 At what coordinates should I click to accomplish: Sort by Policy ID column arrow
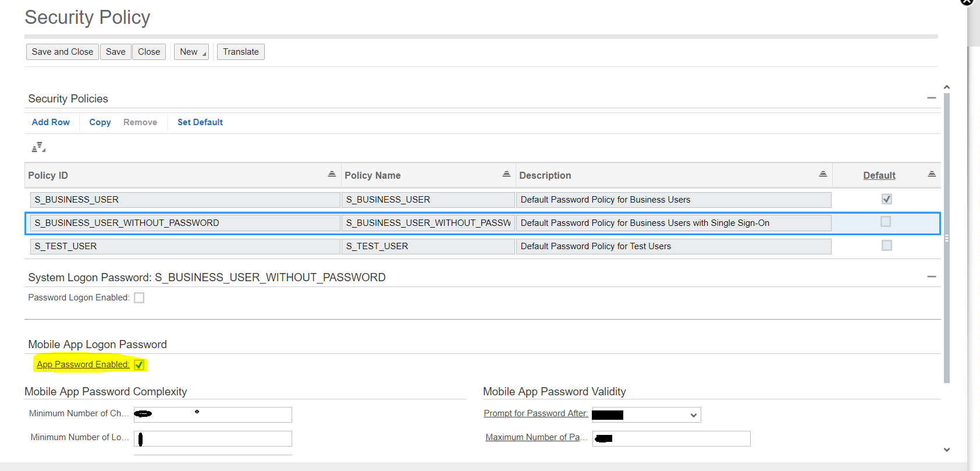click(x=332, y=174)
